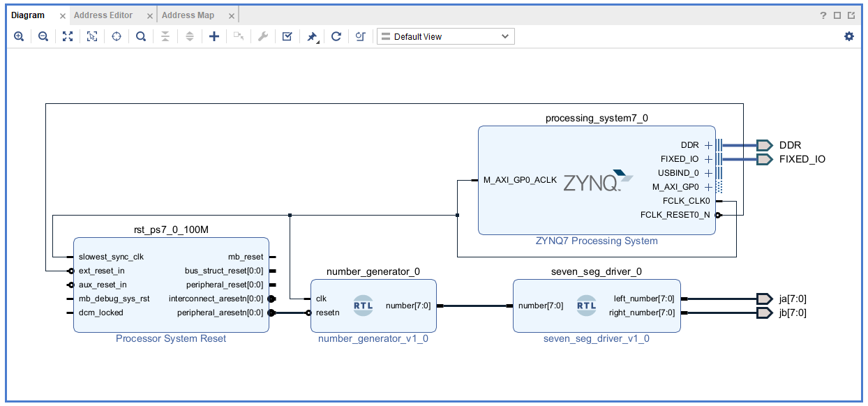Image resolution: width=868 pixels, height=406 pixels.
Task: Click the aux_reset_in pin label
Action: [103, 285]
